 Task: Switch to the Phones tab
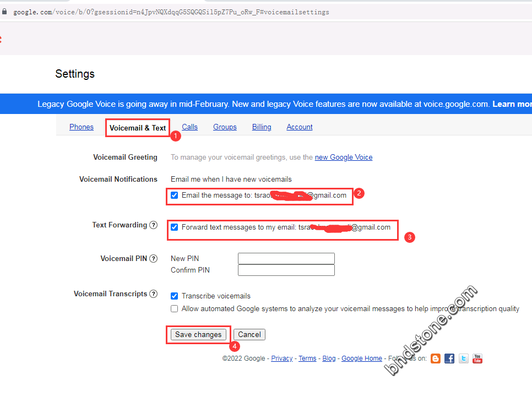tap(82, 127)
